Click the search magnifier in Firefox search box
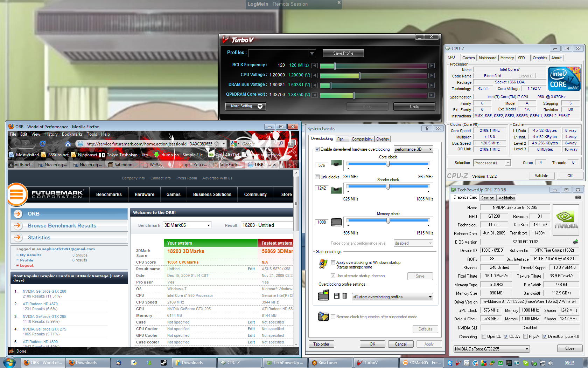The image size is (588, 368). point(281,144)
